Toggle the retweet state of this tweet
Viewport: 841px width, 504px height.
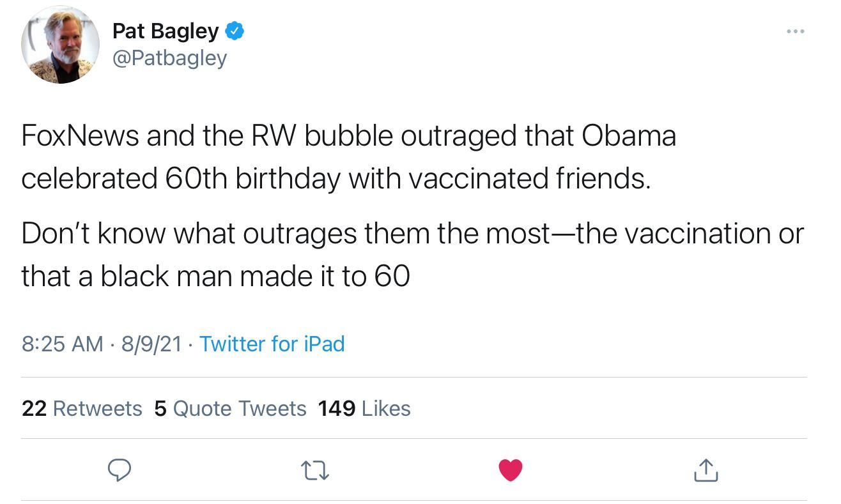click(315, 471)
